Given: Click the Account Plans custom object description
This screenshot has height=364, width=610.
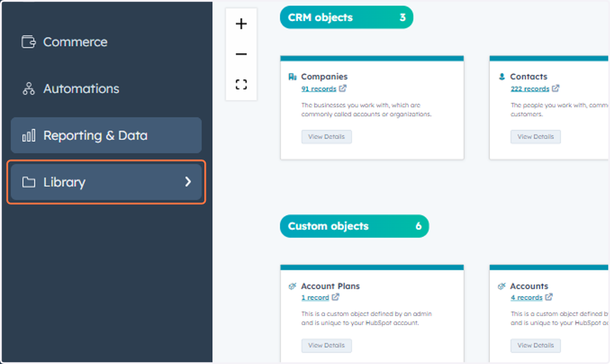Looking at the screenshot, I should pyautogui.click(x=367, y=318).
